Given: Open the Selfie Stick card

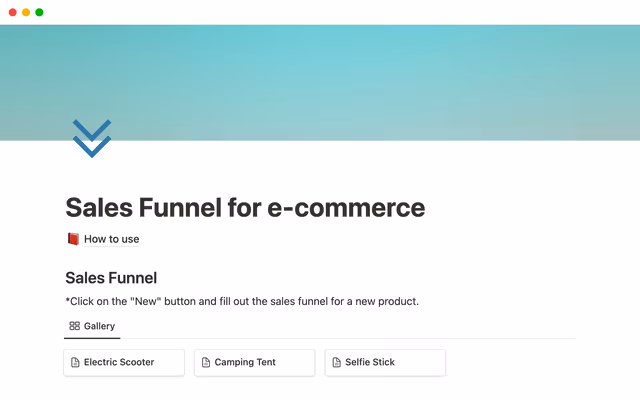Looking at the screenshot, I should [x=385, y=362].
